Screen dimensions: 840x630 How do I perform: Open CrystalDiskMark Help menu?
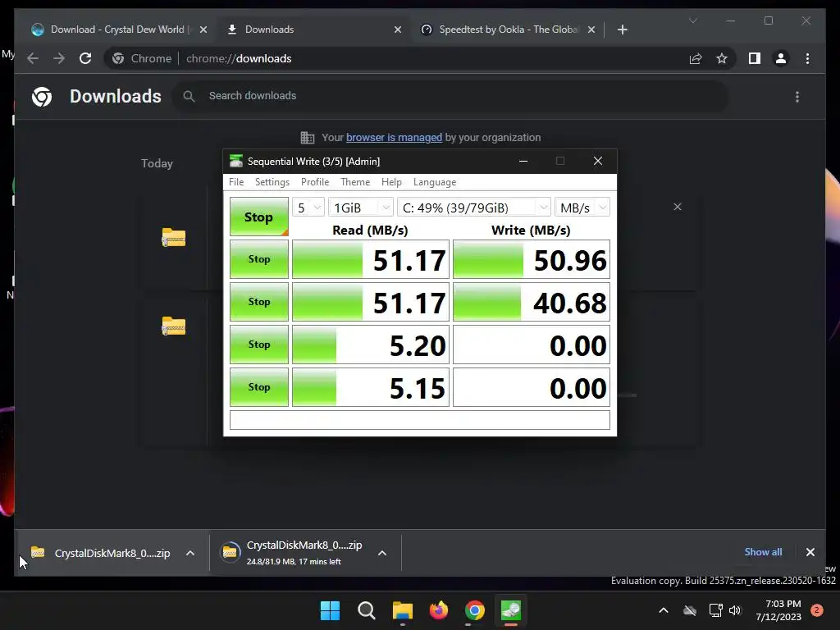pyautogui.click(x=391, y=182)
